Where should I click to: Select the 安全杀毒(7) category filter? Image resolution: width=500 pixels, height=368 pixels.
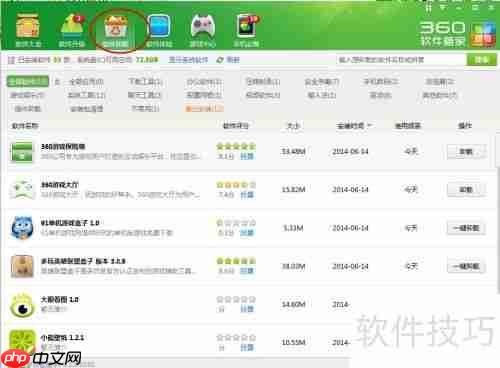[x=322, y=81]
